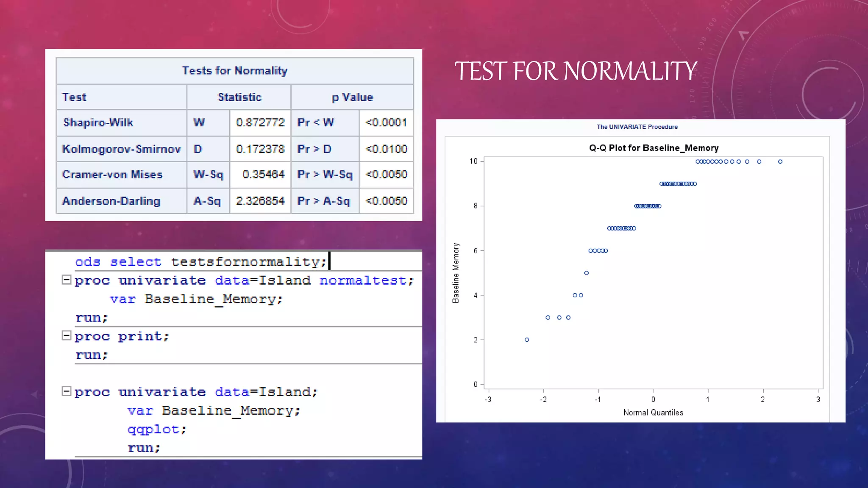This screenshot has height=488, width=868.
Task: Click the p Value column header
Action: click(x=352, y=97)
